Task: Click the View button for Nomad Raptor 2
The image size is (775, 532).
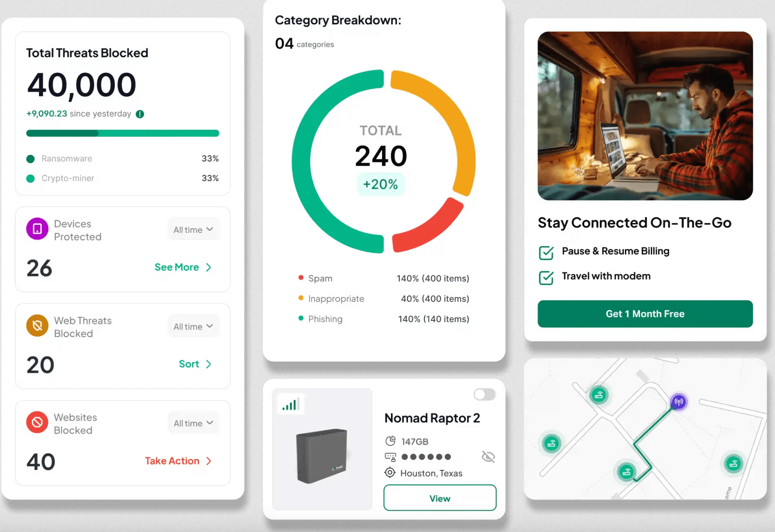Action: click(439, 498)
